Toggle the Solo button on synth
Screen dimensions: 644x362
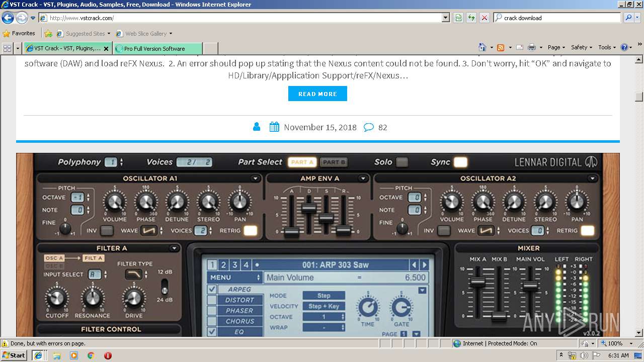coord(402,162)
